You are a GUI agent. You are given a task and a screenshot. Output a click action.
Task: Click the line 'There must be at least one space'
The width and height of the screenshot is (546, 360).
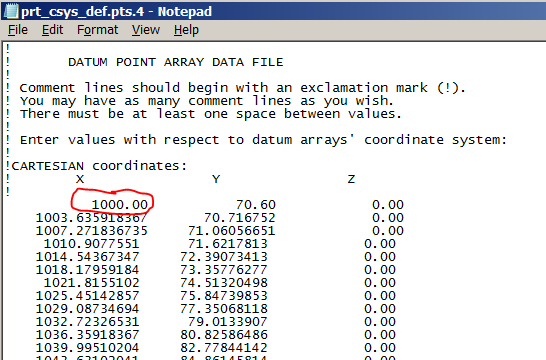pos(211,114)
